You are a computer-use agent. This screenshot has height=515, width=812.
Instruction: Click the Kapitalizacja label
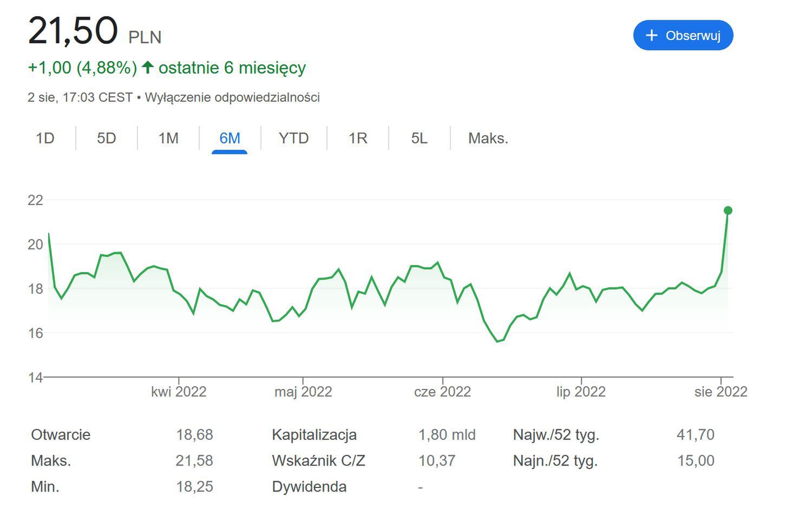[x=314, y=435]
